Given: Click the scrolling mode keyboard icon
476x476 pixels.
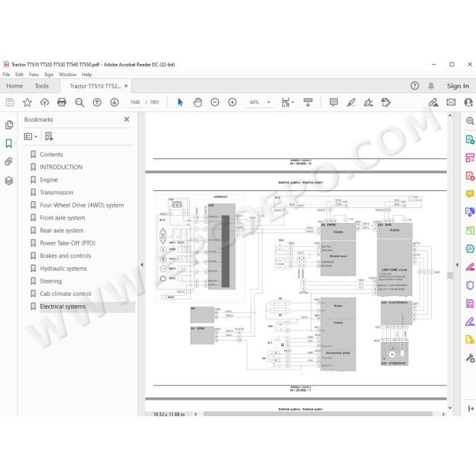Looking at the screenshot, I should click(308, 102).
